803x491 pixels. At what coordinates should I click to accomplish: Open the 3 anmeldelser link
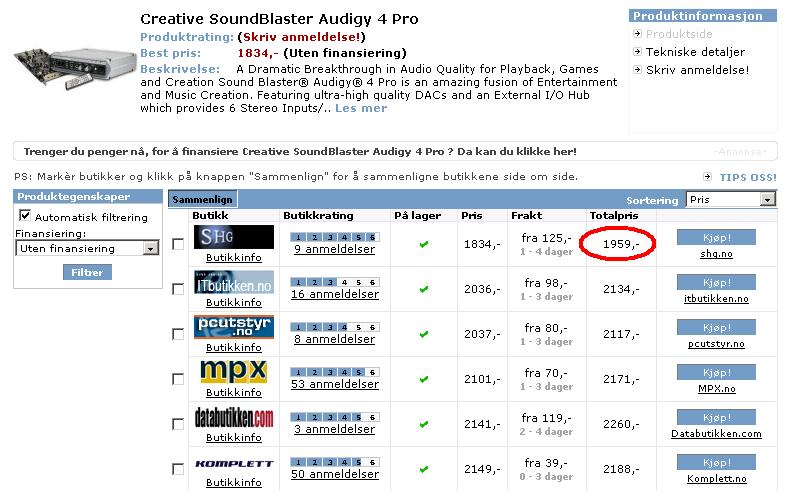(334, 430)
